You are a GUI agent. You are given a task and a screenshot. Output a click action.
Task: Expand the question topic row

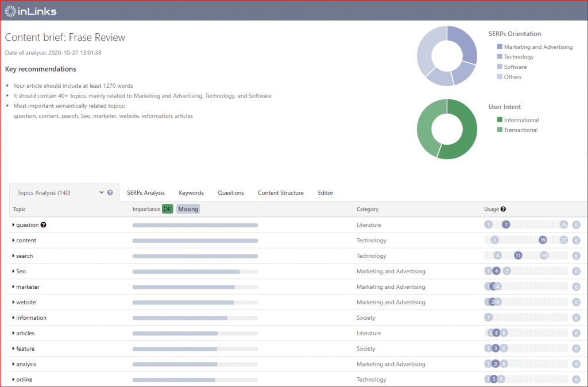pos(14,225)
